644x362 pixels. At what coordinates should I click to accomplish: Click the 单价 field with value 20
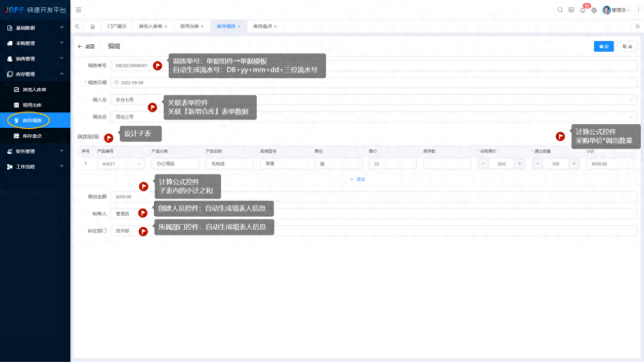[392, 164]
